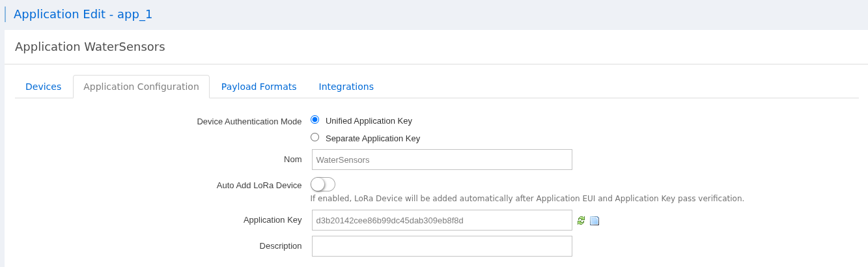Click the Device Authentication Mode label
The width and height of the screenshot is (868, 267).
click(249, 122)
